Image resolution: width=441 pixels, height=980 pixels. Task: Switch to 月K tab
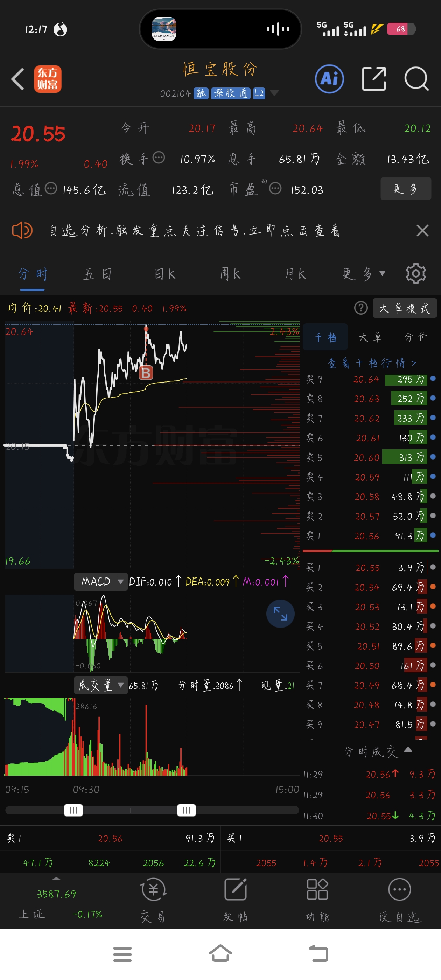[296, 274]
